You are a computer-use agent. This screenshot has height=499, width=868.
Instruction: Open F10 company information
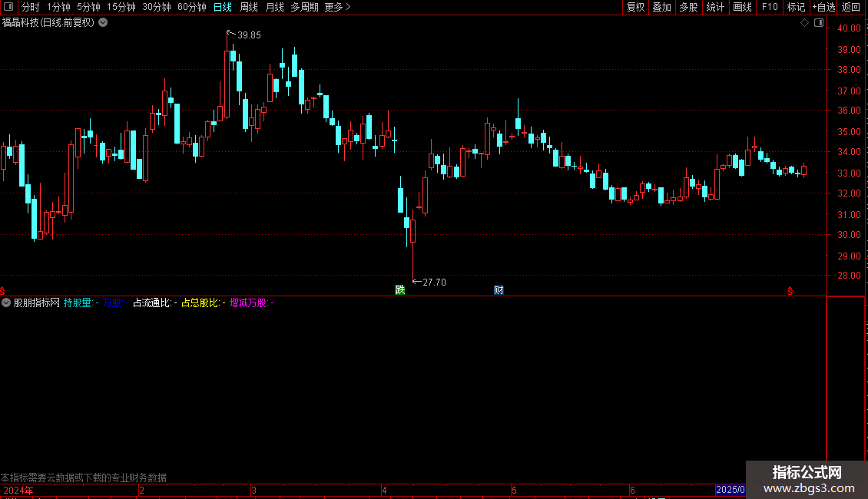tap(770, 7)
